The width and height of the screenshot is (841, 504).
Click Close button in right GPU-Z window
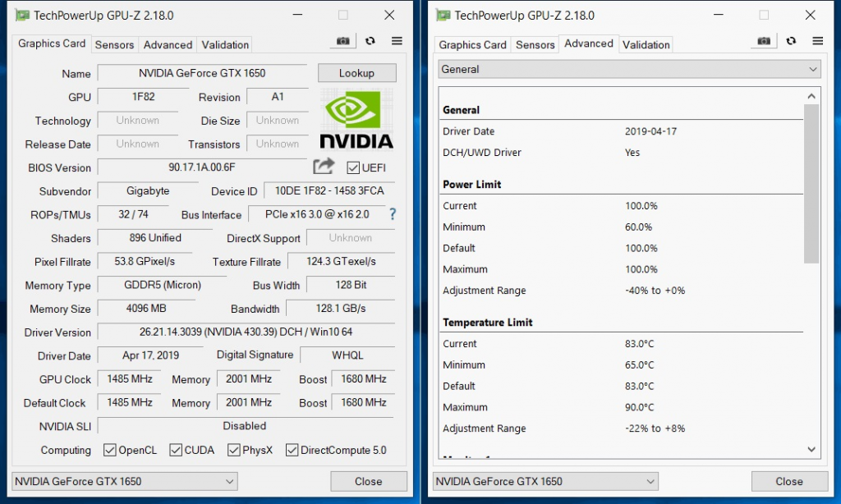789,481
